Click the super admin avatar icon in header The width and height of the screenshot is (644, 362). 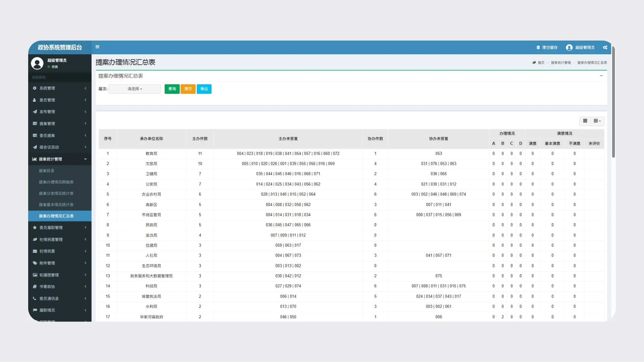coord(569,48)
